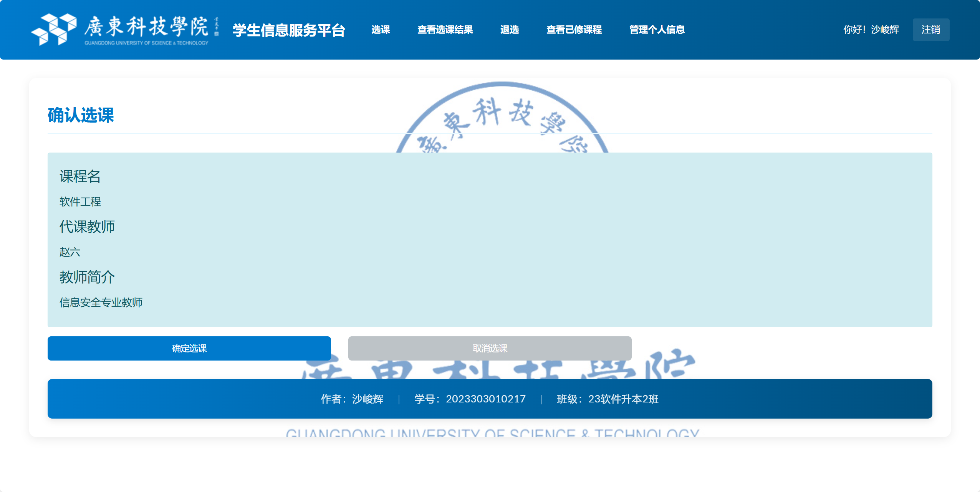
Task: Click the 学生信息服务平台 platform title
Action: pyautogui.click(x=289, y=30)
